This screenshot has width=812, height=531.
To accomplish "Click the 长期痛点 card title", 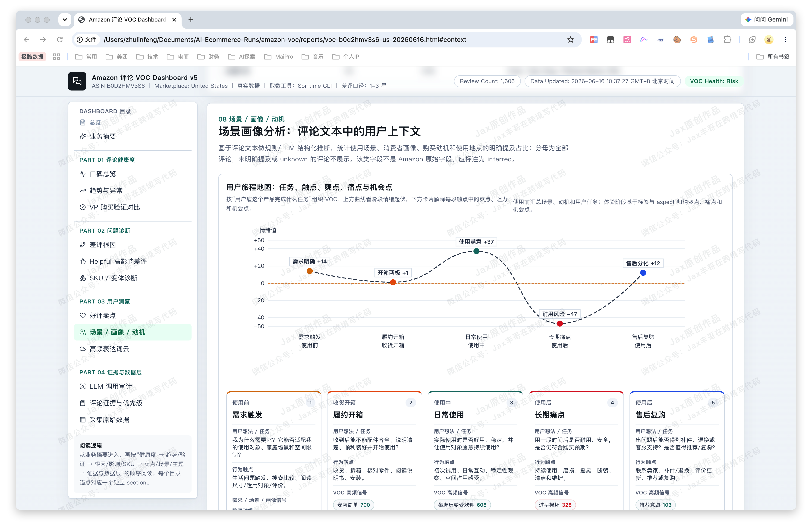I will [549, 415].
